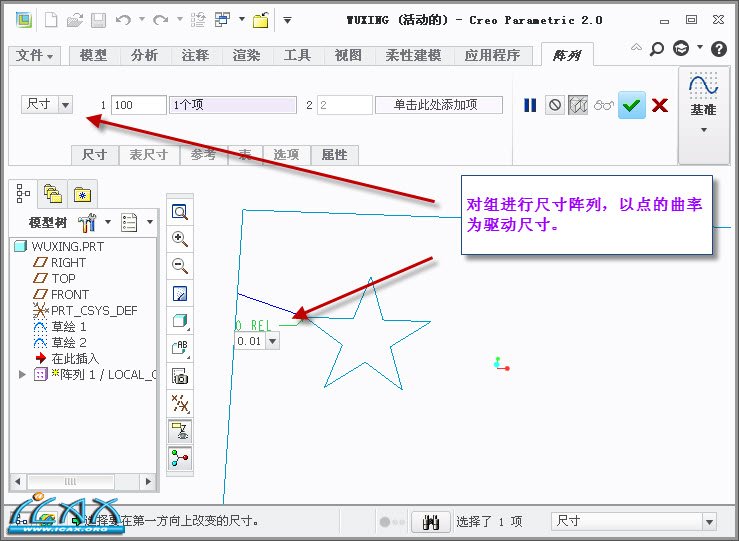Viewport: 739px width, 541px height.
Task: Switch to the 柔性建模 ribbon tab
Action: tap(413, 56)
